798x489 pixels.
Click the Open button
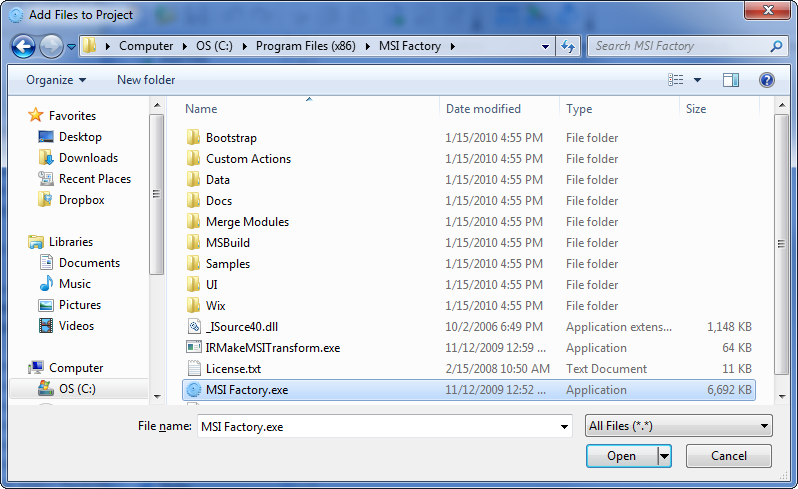pyautogui.click(x=621, y=456)
